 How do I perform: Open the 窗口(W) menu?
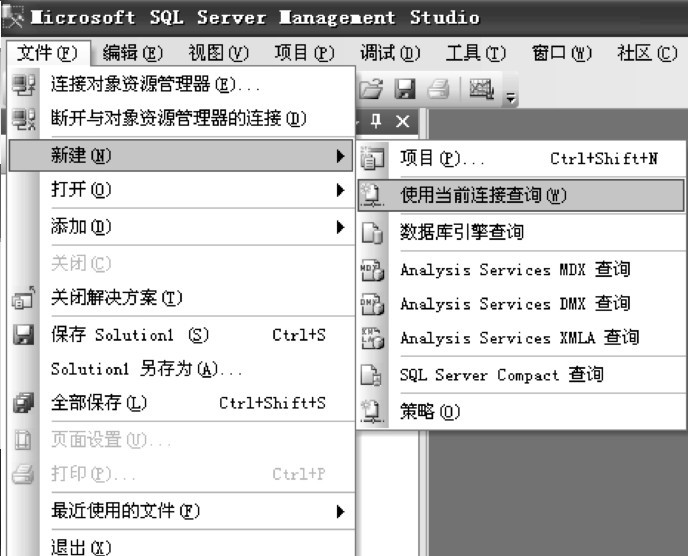pyautogui.click(x=562, y=54)
